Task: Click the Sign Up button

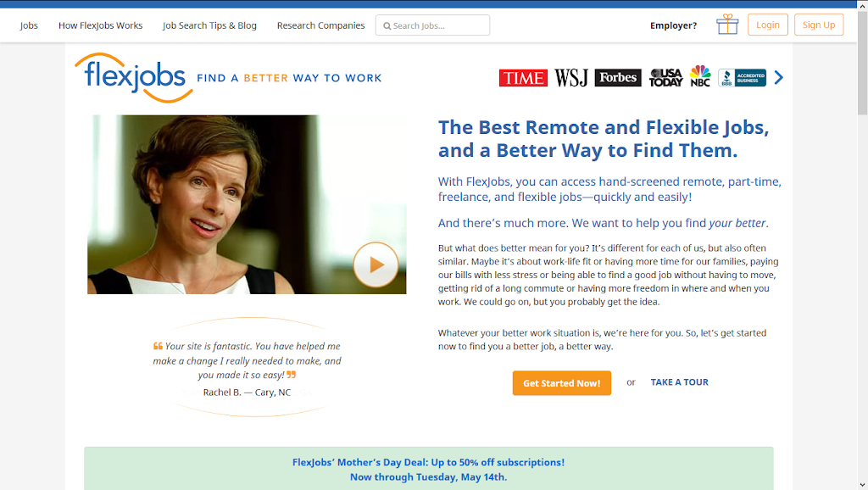Action: 819,25
